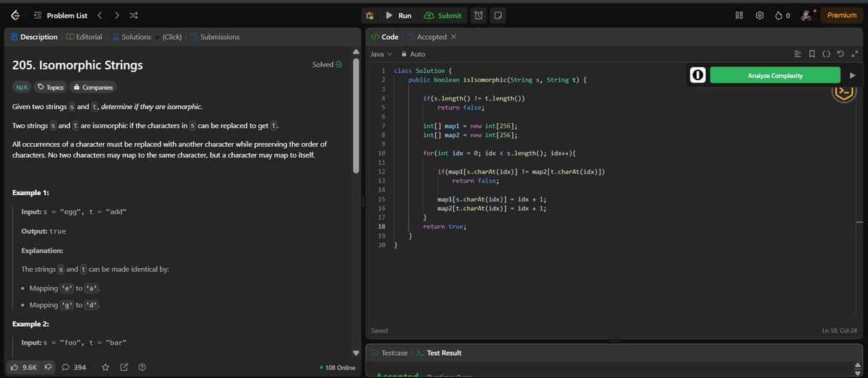
Task: Click the editor bookmark icon
Action: click(812, 54)
